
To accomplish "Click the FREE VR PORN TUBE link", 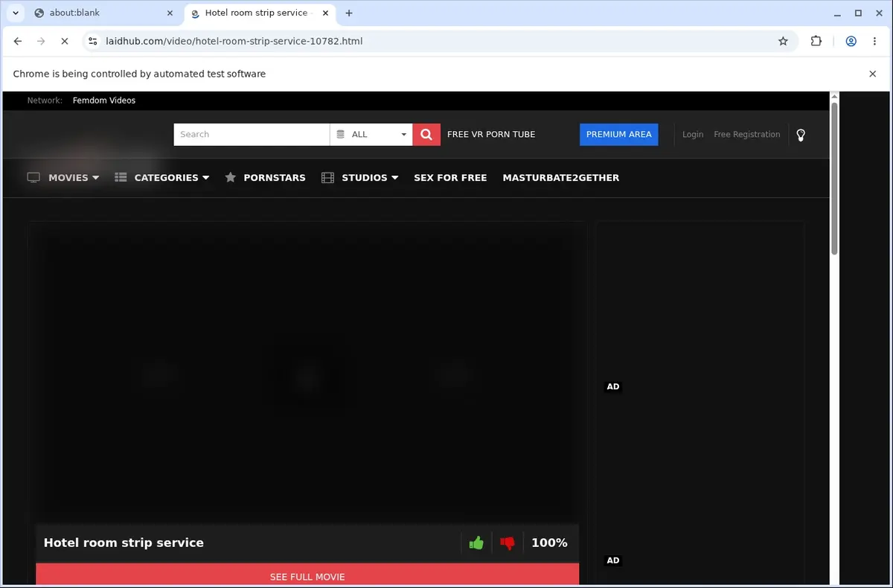I will tap(491, 135).
